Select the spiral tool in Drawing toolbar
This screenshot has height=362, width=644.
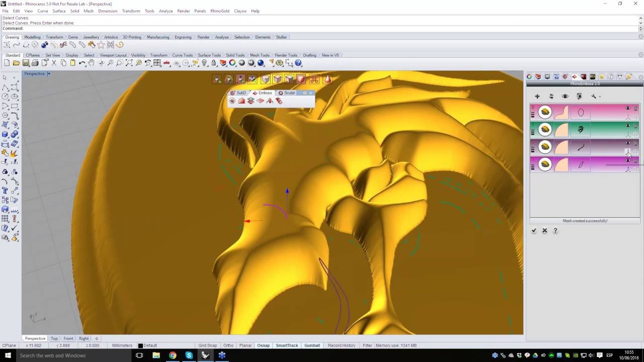coord(120,45)
